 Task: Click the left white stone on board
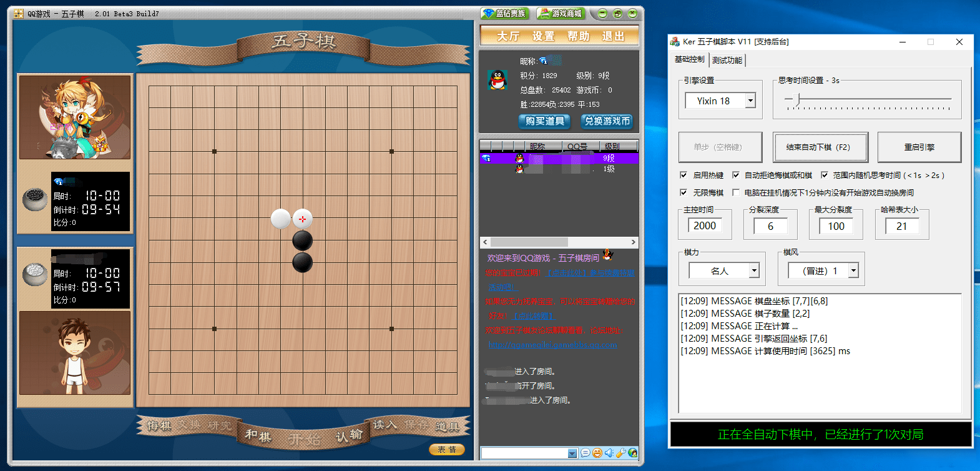(x=281, y=219)
